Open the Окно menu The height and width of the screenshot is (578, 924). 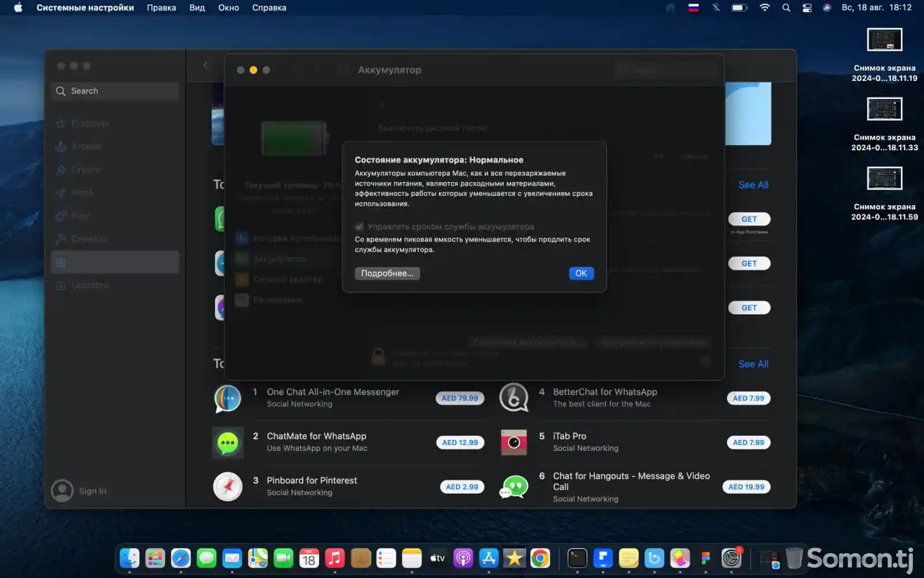point(229,8)
